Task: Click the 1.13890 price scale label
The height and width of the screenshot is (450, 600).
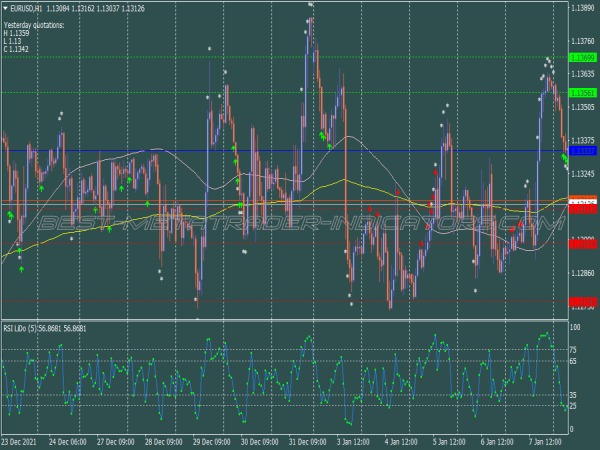Action: click(582, 8)
